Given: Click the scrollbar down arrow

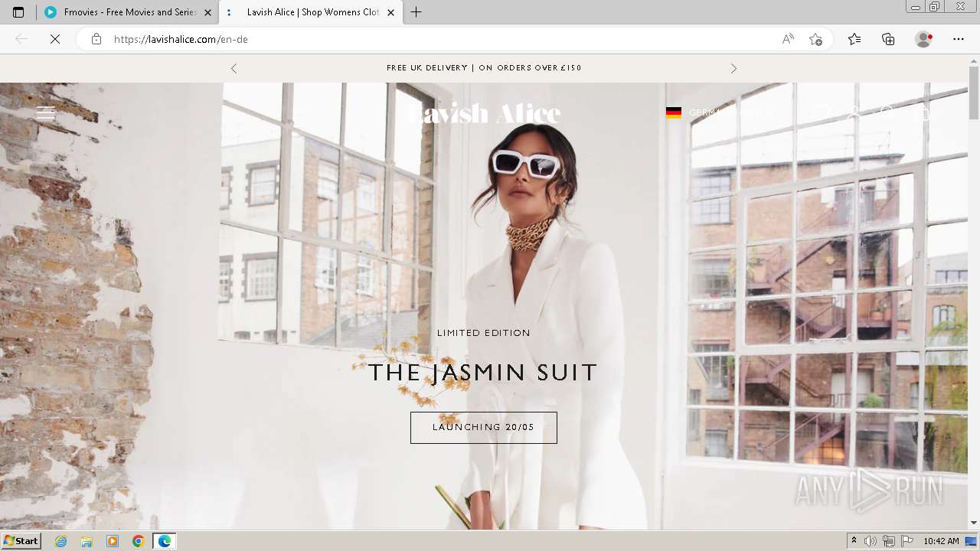Looking at the screenshot, I should 974,523.
